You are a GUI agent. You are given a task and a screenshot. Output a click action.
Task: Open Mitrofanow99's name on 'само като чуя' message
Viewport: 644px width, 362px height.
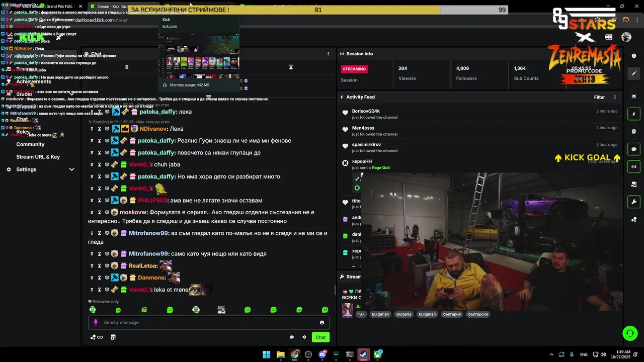click(x=148, y=254)
